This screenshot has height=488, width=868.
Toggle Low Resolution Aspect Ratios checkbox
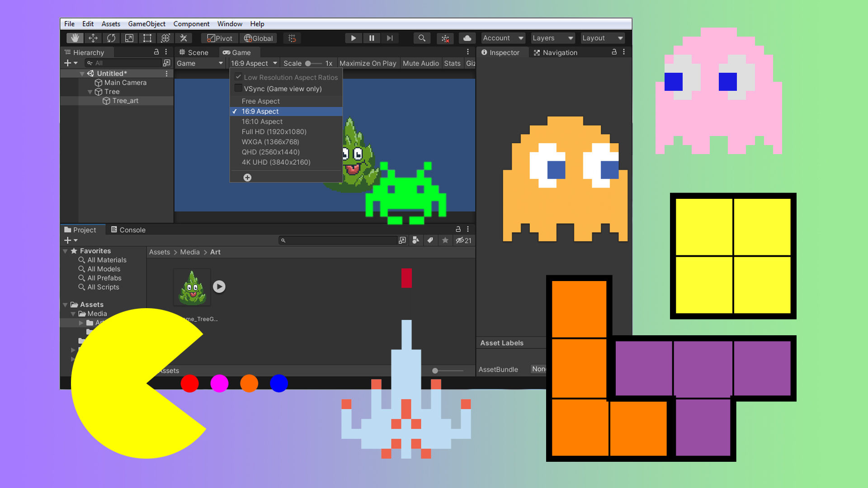(238, 77)
